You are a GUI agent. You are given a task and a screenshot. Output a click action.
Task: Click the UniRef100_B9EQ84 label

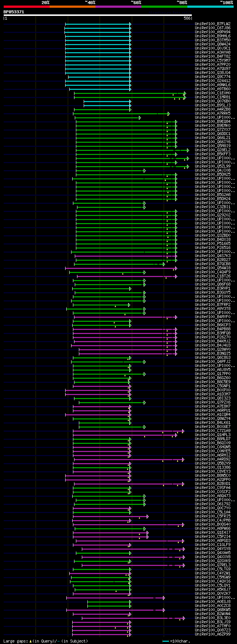click(x=213, y=122)
